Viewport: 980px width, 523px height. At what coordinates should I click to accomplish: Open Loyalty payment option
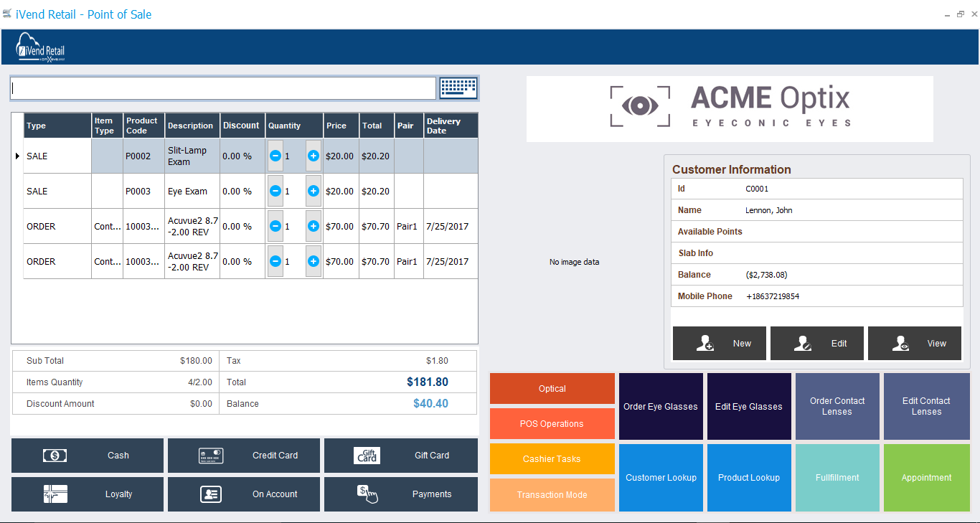click(88, 494)
